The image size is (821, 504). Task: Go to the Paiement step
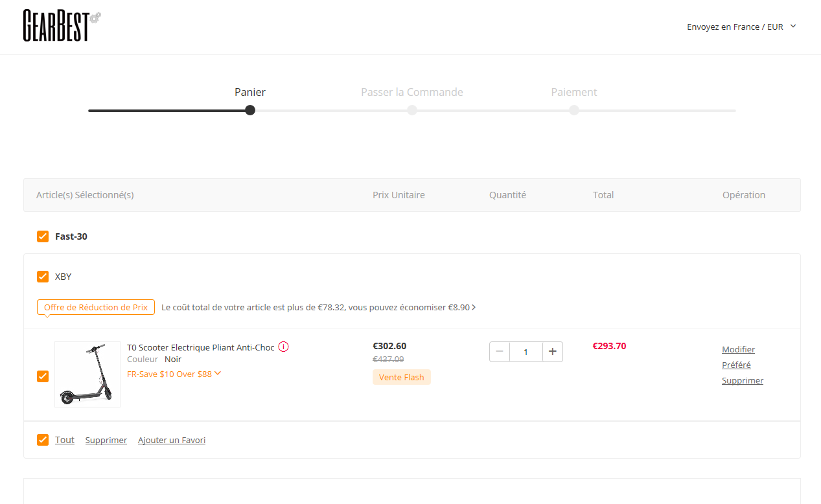tap(574, 92)
